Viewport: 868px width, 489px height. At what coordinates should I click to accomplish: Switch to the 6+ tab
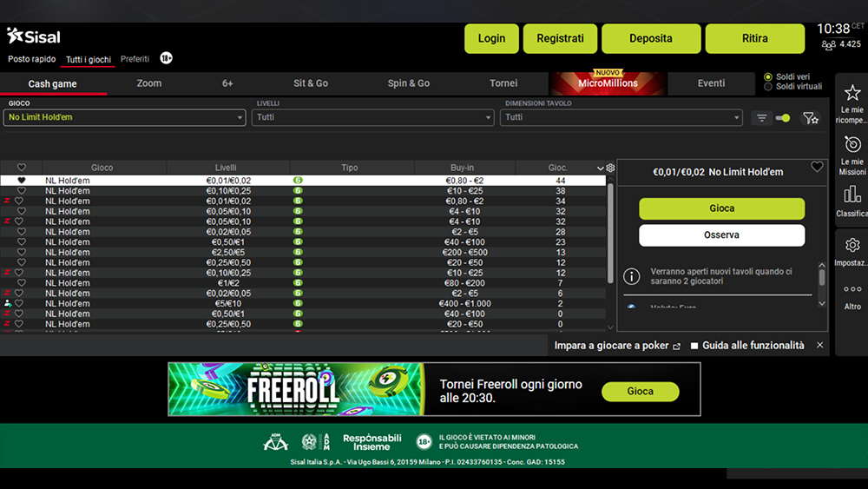coord(227,83)
